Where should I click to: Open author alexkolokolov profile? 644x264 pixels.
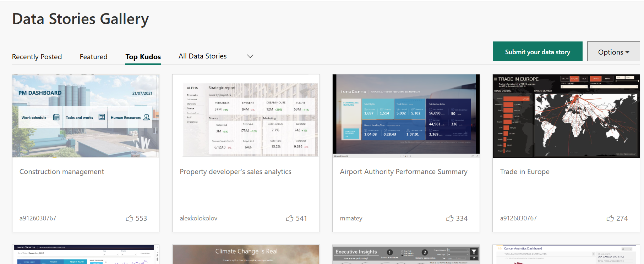click(x=198, y=218)
